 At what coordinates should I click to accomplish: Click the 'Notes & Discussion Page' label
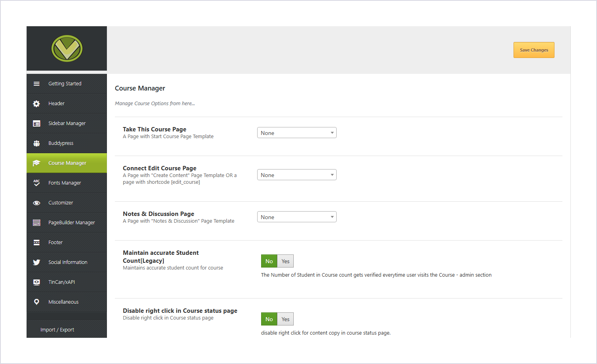(159, 214)
